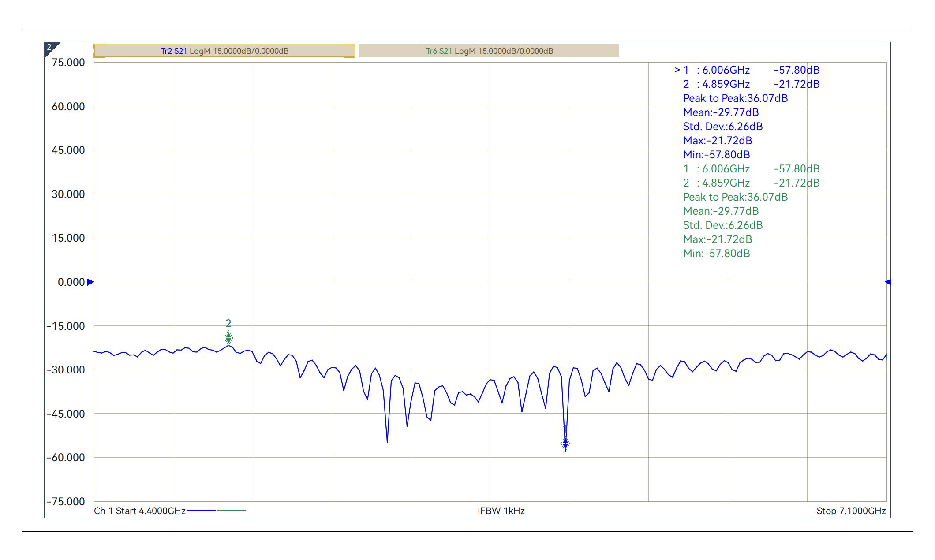Viewport: 935px width, 560px height.
Task: Click blue Peak to Peak:36.07dB readout
Action: click(735, 98)
